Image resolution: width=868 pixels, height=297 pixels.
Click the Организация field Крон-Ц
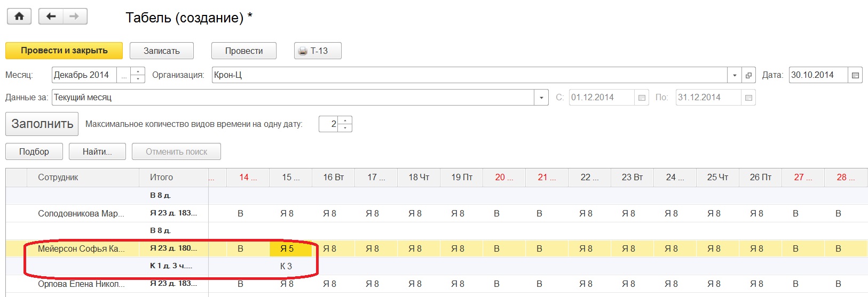click(x=470, y=75)
